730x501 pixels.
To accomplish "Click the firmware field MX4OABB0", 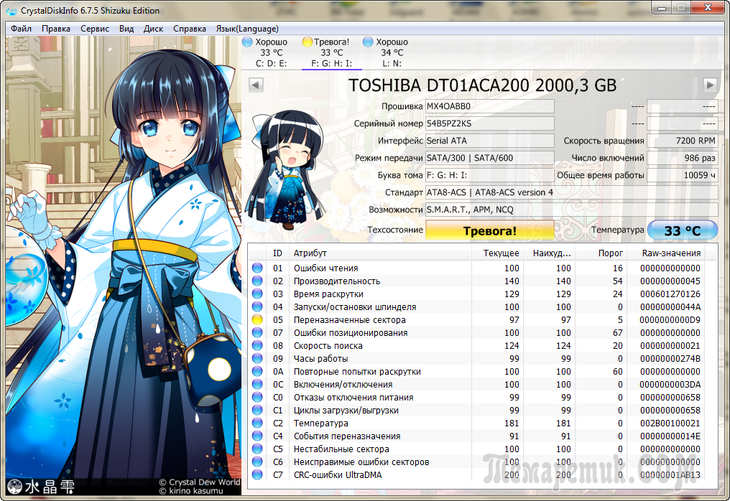I will (490, 106).
